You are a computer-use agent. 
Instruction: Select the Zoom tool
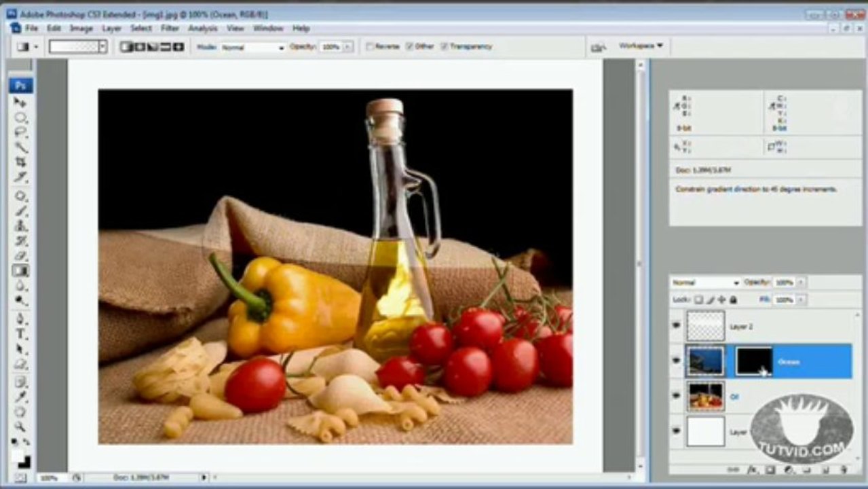coord(21,427)
